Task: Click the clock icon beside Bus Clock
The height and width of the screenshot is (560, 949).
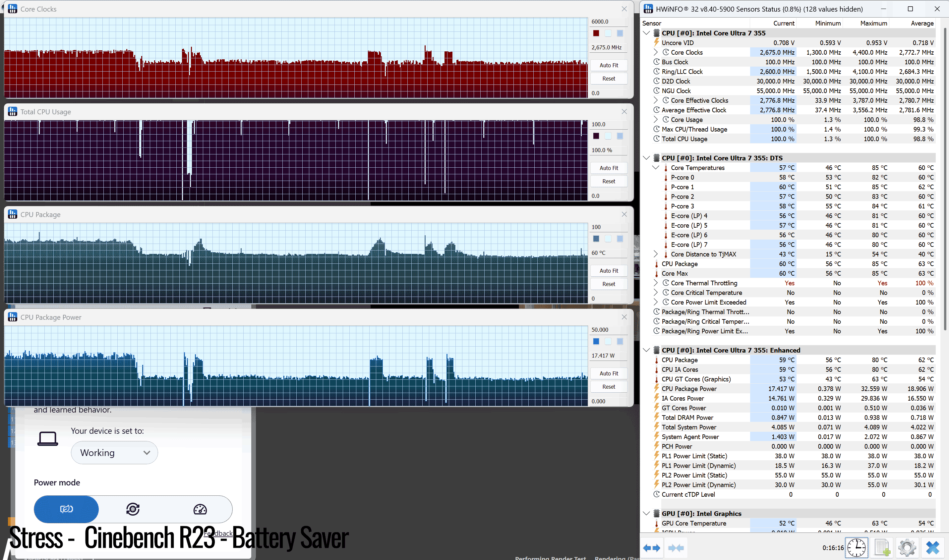Action: (656, 62)
